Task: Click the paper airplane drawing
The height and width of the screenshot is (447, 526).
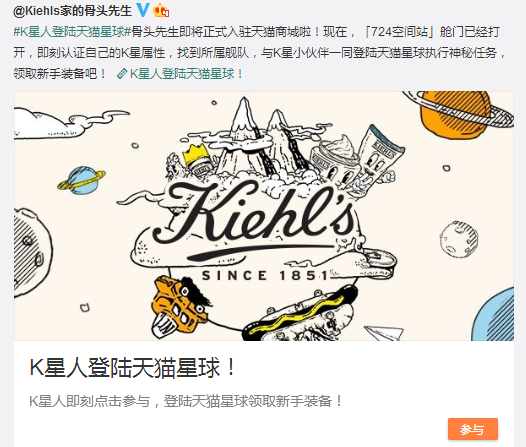Action: 384,332
